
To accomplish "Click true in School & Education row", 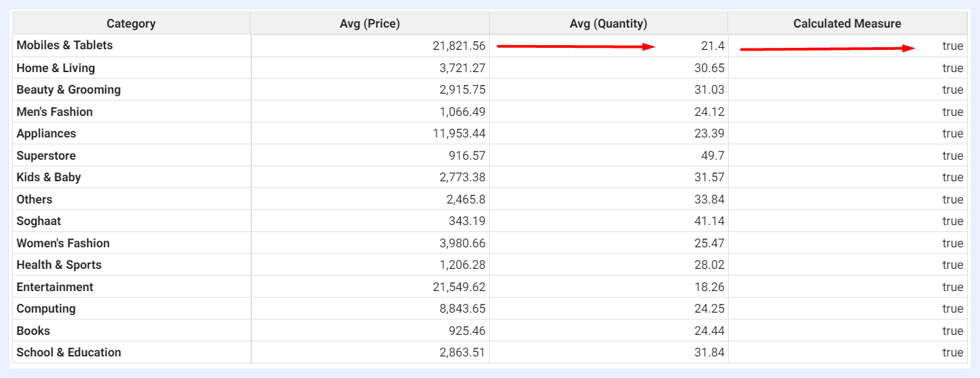I will (x=953, y=352).
